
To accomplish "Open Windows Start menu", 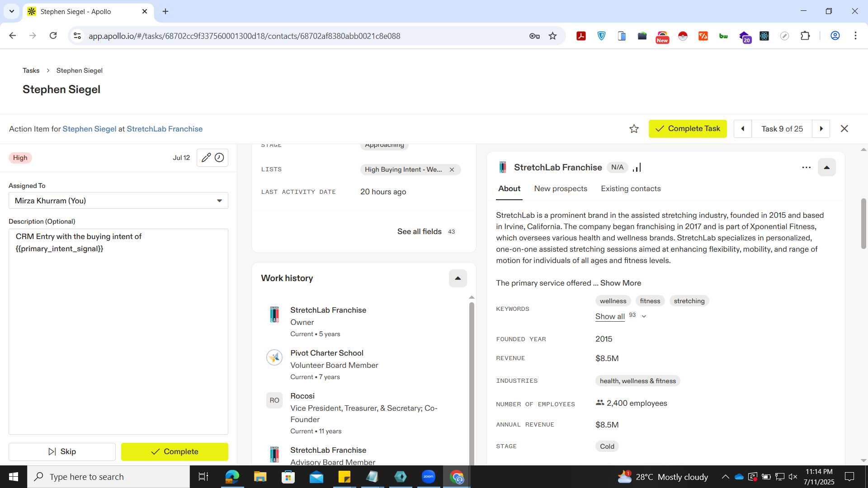I will point(14,477).
